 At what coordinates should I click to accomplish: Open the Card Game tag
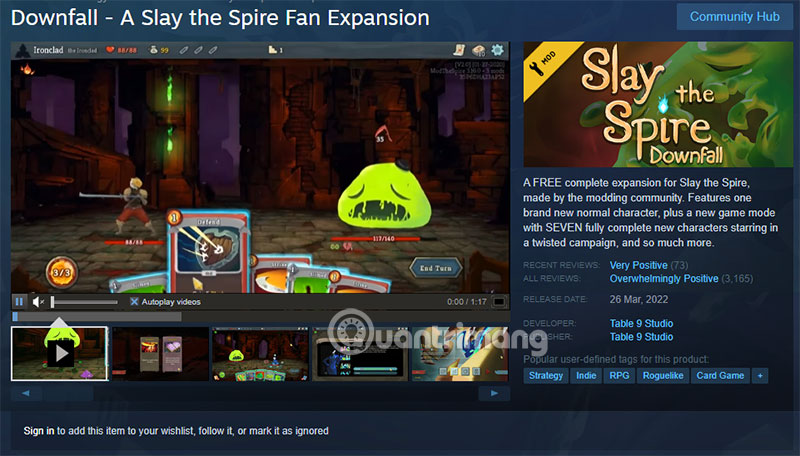720,376
